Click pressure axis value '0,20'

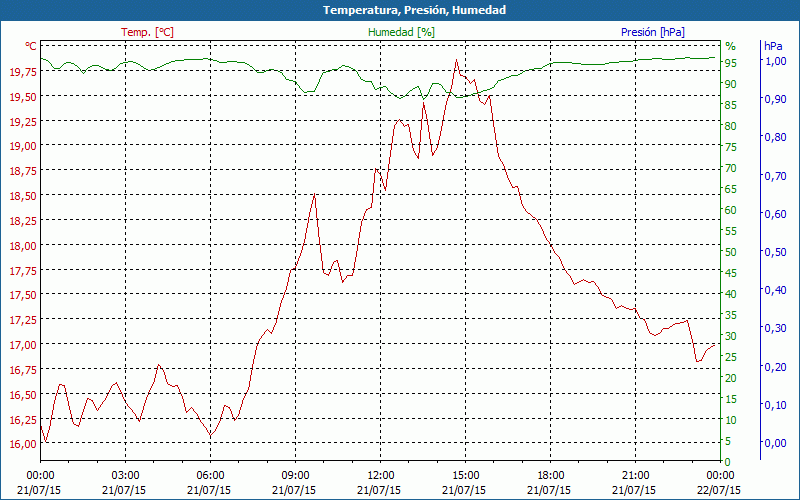pyautogui.click(x=776, y=367)
